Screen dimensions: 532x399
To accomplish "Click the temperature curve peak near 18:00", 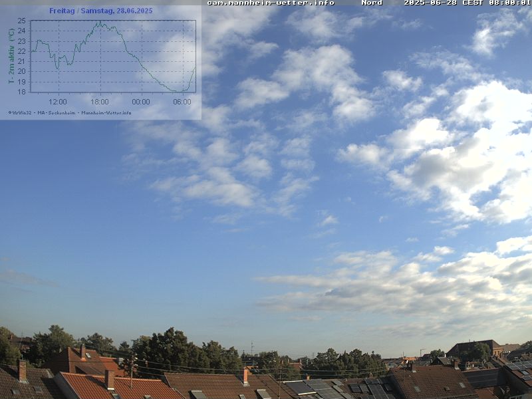I will coord(100,23).
